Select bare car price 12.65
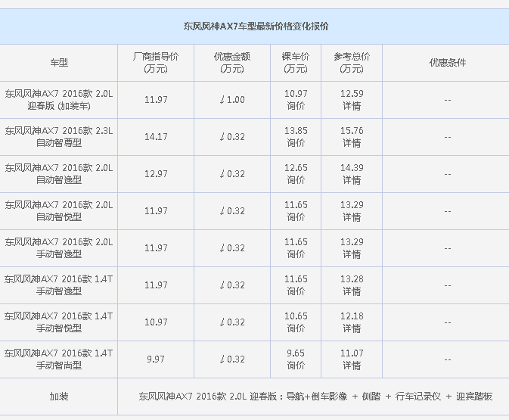 click(x=296, y=167)
